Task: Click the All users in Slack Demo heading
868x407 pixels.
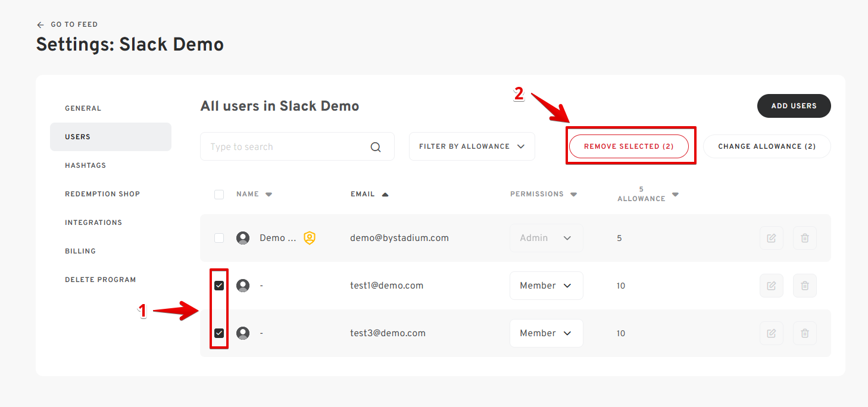Action: pos(280,107)
